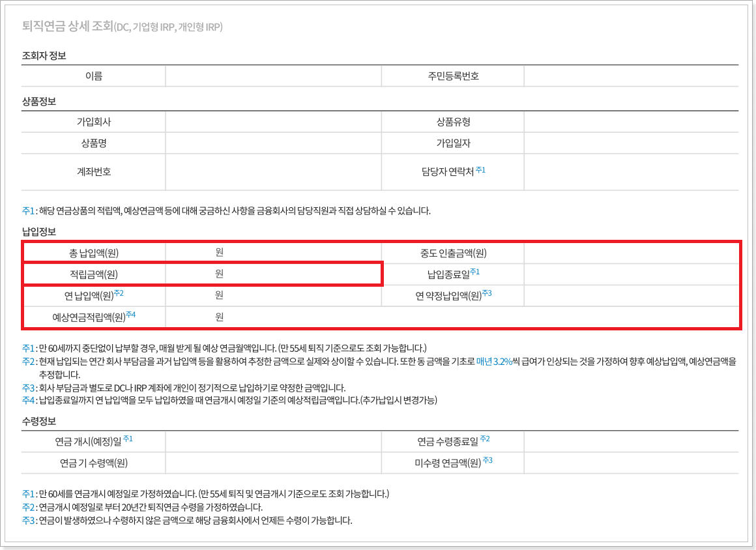Click the '원' value in 연 납입액 row

point(220,295)
